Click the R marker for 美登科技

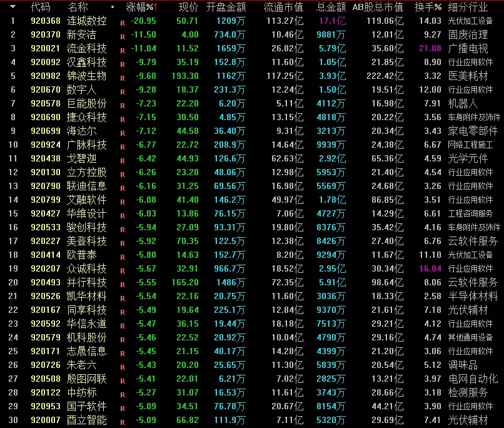tap(123, 243)
